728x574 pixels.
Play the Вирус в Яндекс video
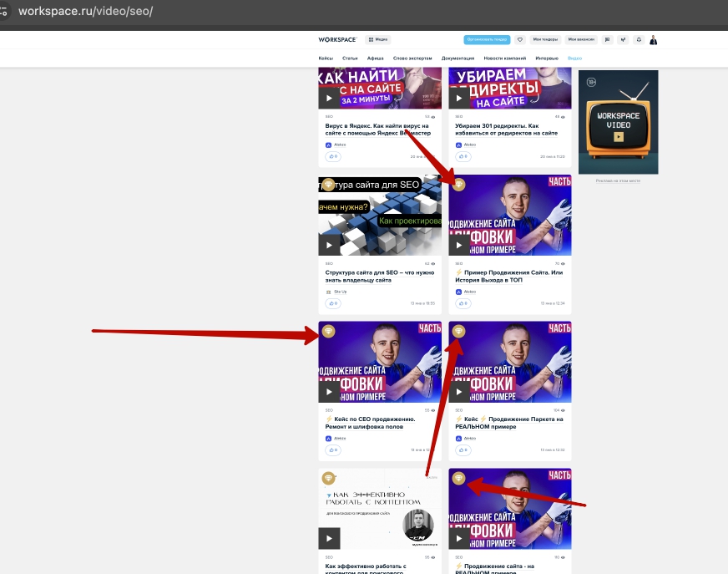click(329, 98)
